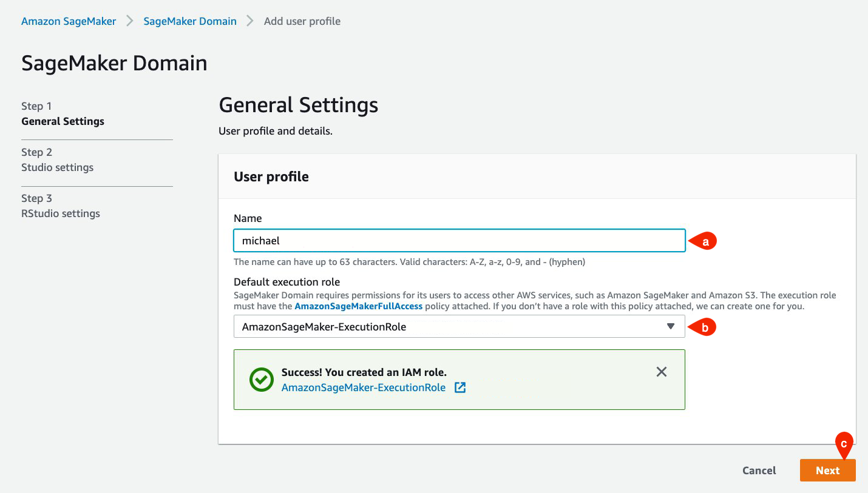Go to Step 1 General Settings
The height and width of the screenshot is (493, 868).
[x=63, y=121]
